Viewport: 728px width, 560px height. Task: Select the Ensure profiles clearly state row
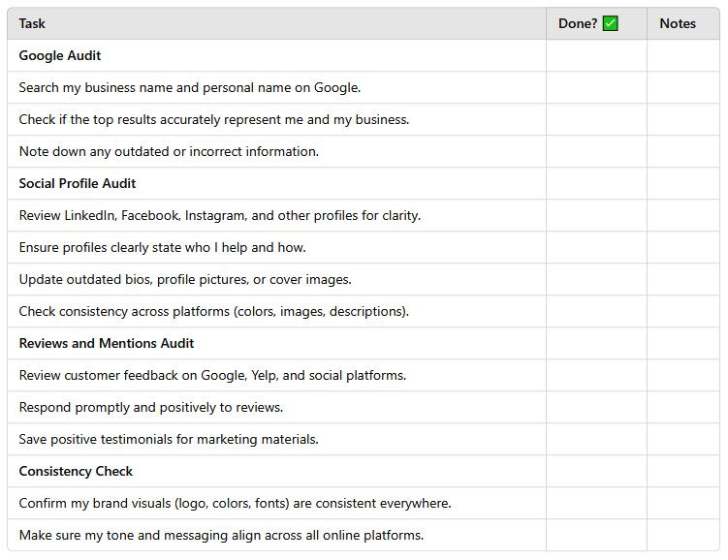(x=276, y=247)
